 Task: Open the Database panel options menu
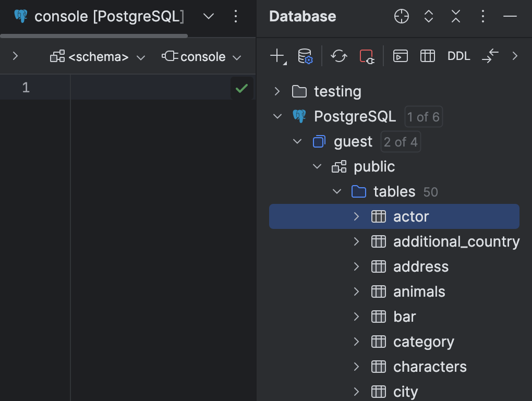pyautogui.click(x=482, y=16)
